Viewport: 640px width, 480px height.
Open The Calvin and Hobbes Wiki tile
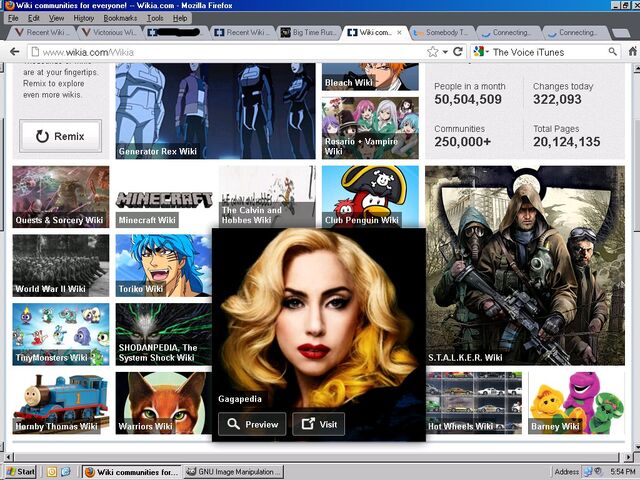click(267, 197)
